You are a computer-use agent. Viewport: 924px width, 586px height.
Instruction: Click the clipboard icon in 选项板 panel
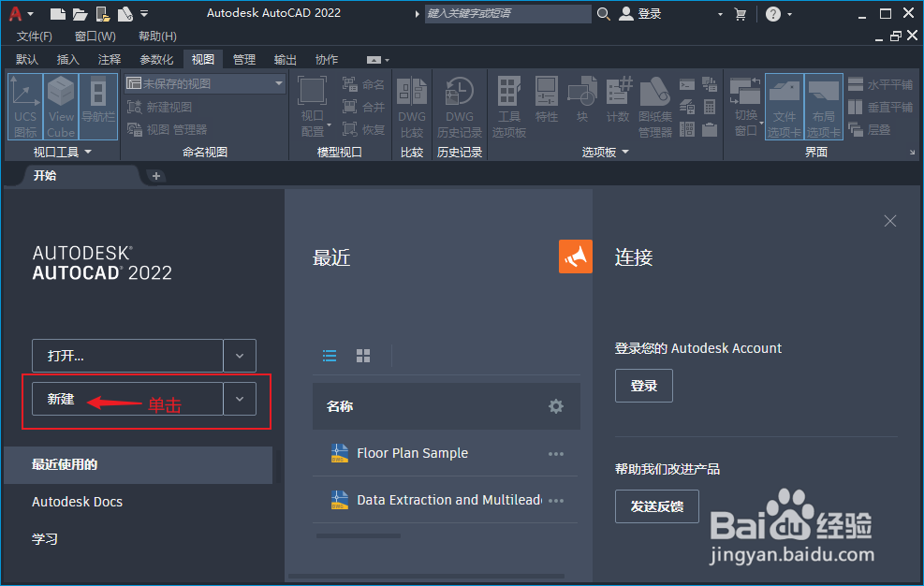[x=710, y=129]
